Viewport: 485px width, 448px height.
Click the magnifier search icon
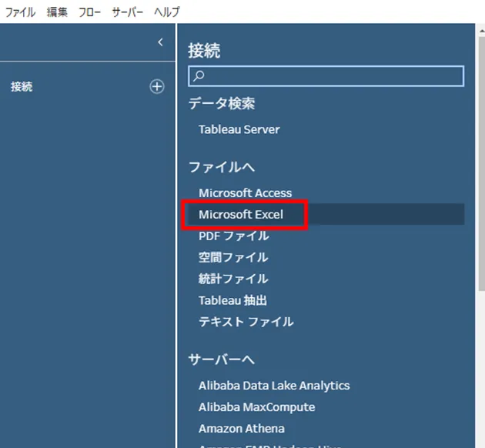point(199,75)
